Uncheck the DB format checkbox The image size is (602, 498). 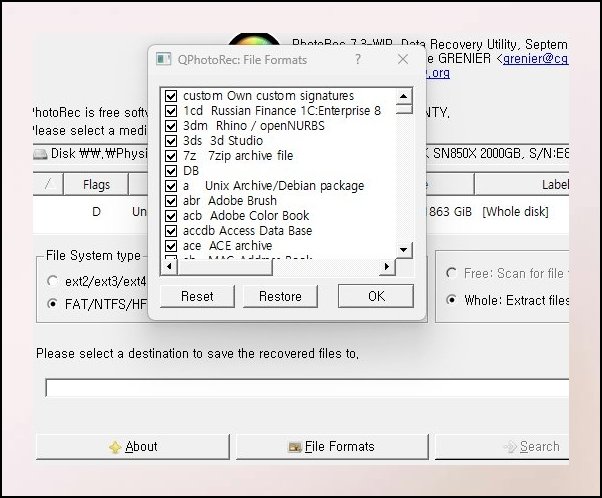(171, 170)
